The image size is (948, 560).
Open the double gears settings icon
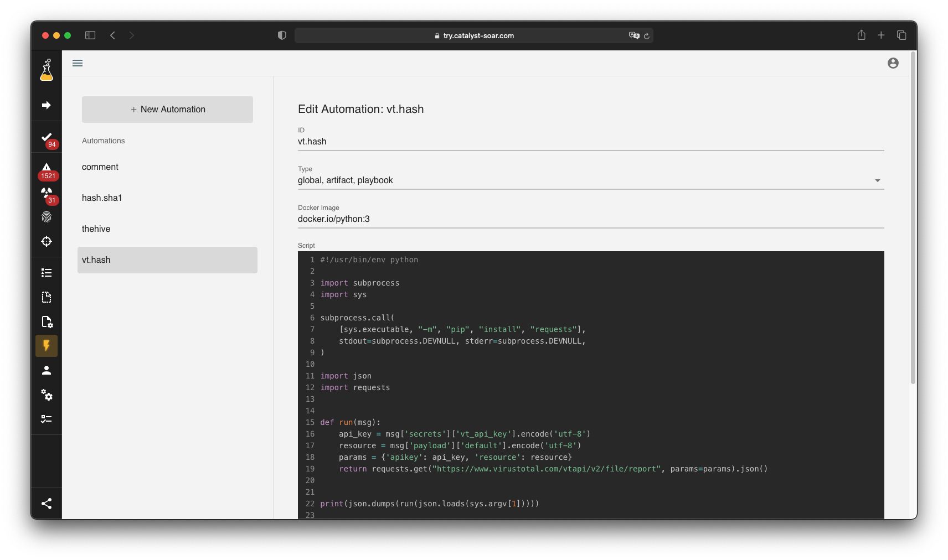point(47,395)
